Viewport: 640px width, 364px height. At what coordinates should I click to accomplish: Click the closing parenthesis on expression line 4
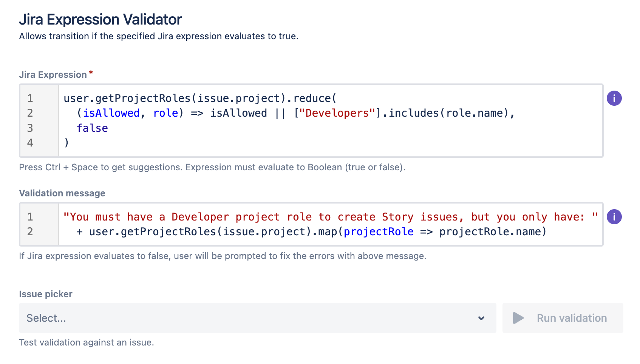66,143
